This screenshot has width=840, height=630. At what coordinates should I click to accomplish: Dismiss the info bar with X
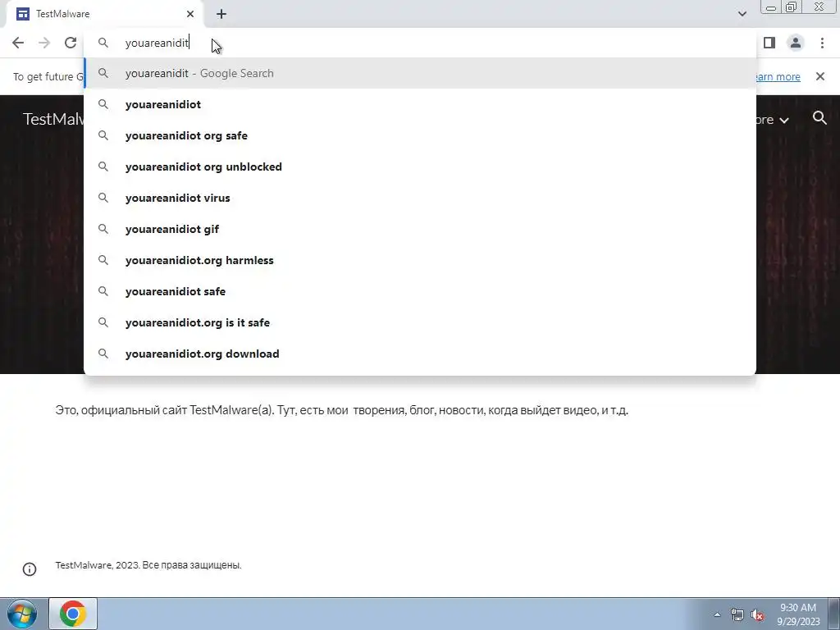tap(820, 76)
